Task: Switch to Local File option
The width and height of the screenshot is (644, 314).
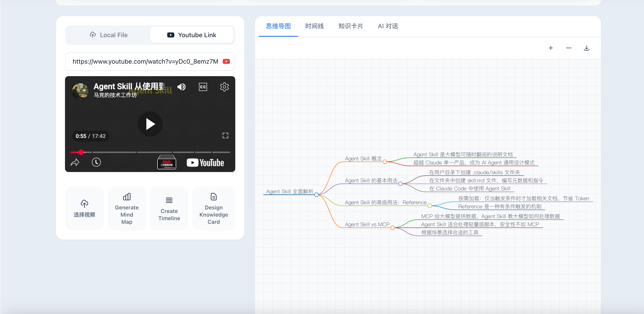Action: 108,35
